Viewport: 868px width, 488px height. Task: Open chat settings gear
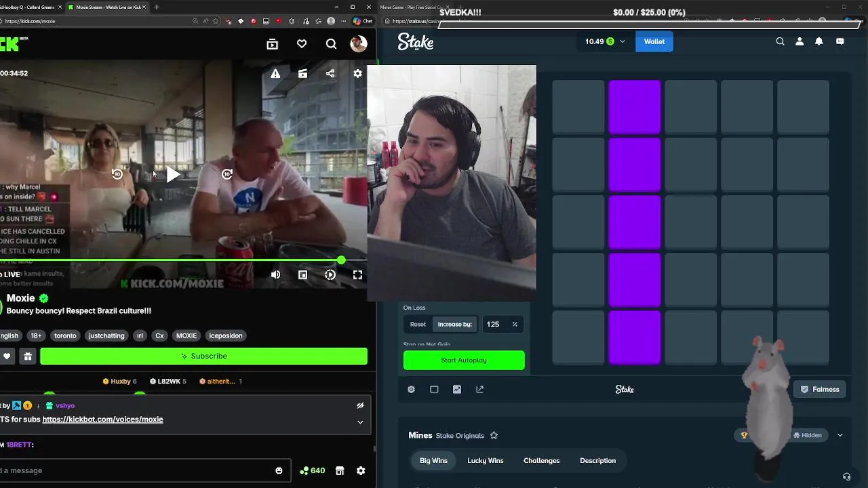(361, 470)
